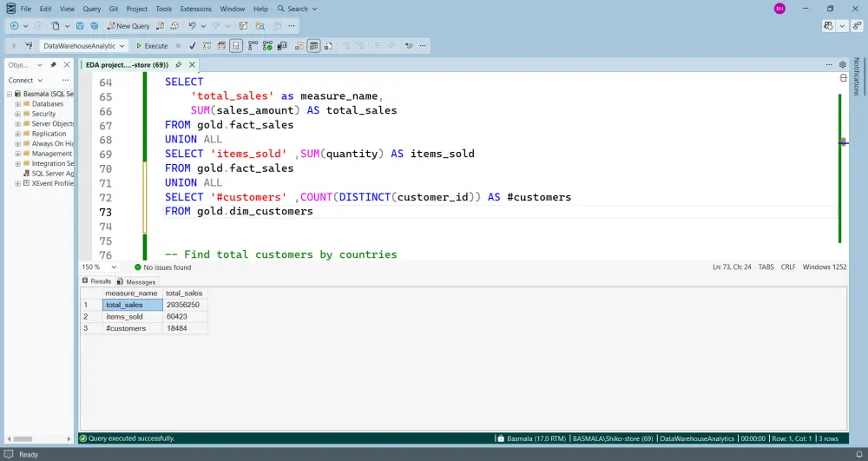Screen dimensions: 868x461
Task: Open the Query menu
Action: (92, 9)
